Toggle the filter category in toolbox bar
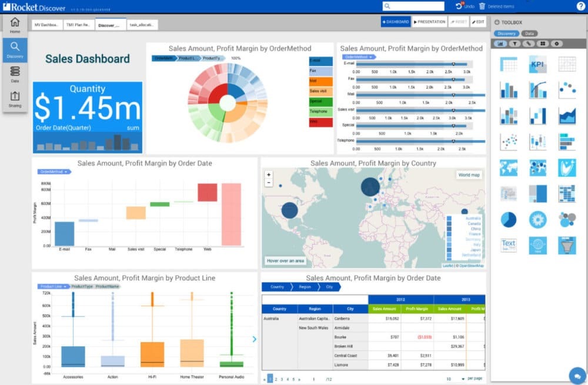This screenshot has width=588, height=385. (515, 44)
